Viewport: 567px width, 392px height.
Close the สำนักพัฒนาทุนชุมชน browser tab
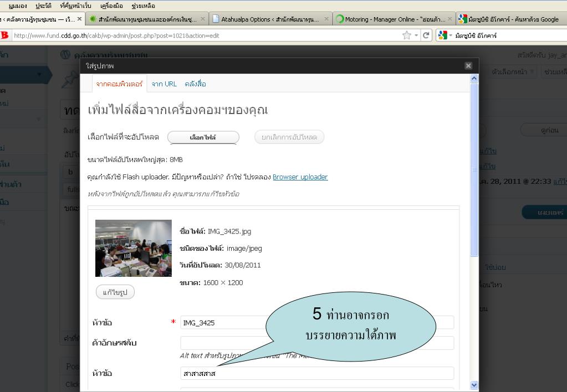click(x=203, y=19)
